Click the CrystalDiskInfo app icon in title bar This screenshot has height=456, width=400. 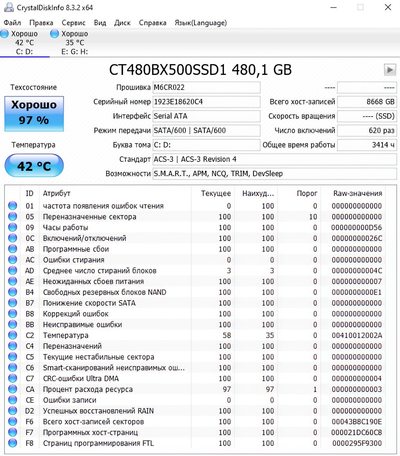(9, 7)
